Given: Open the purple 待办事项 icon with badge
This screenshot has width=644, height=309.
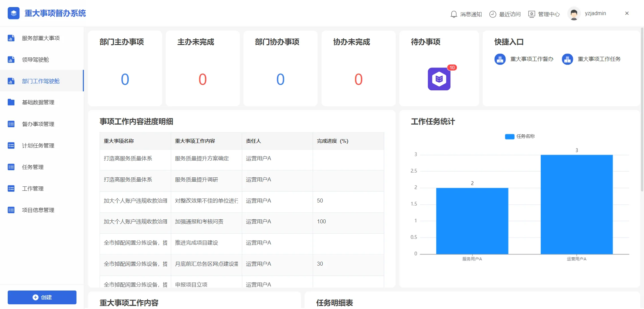Looking at the screenshot, I should (439, 79).
